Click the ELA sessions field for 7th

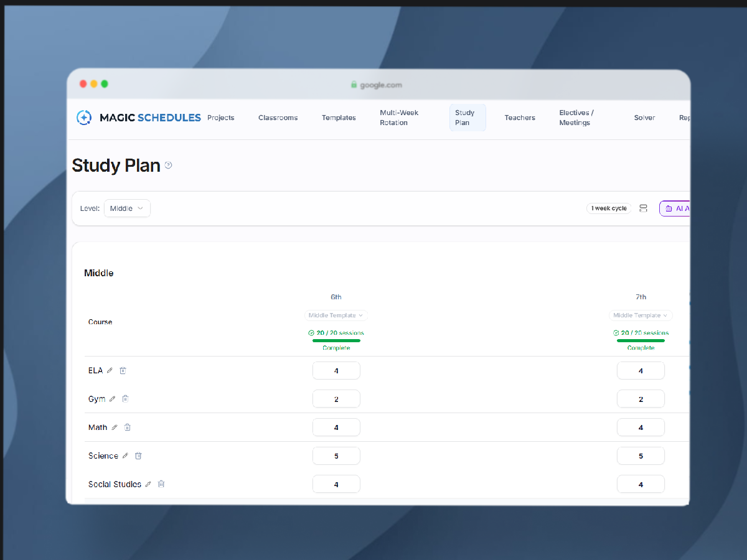tap(641, 370)
